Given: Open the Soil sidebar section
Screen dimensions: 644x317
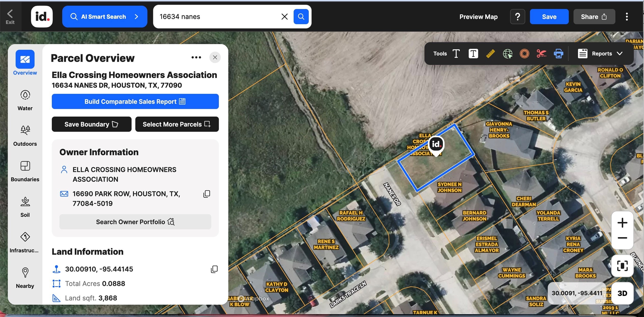Looking at the screenshot, I should click(x=25, y=207).
